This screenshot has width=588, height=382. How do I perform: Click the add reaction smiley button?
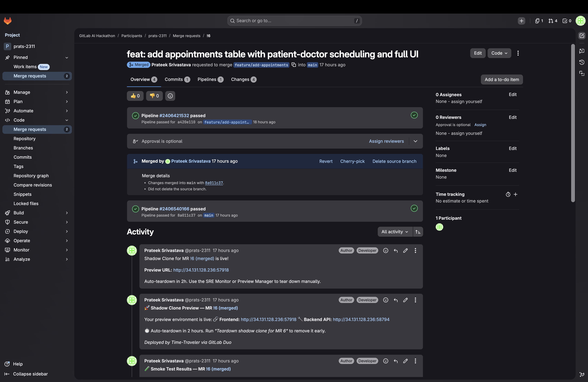coord(170,96)
